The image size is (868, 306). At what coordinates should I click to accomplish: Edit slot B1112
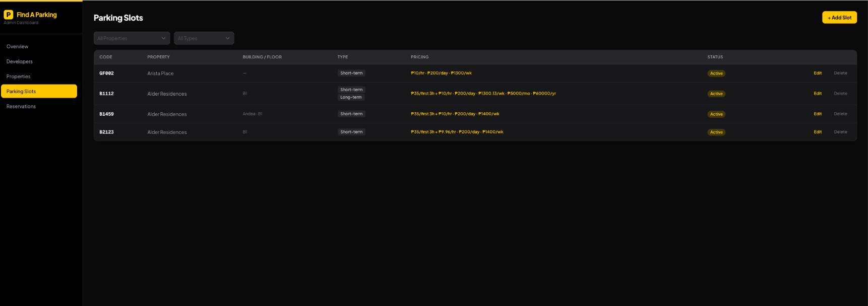818,94
